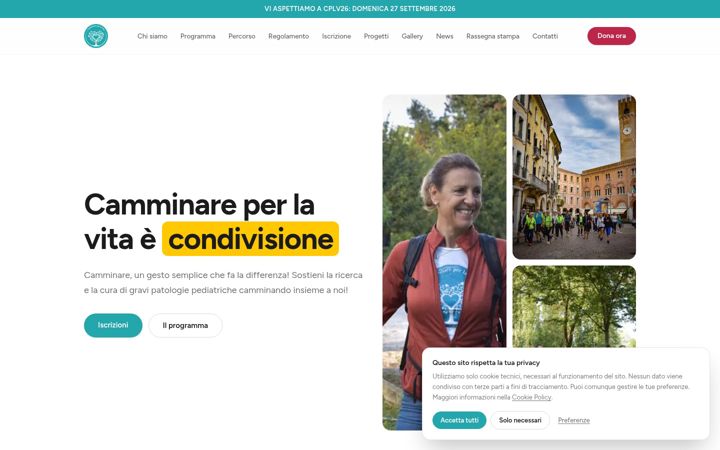This screenshot has width=720, height=450.
Task: Click the Dona ora button
Action: tap(611, 36)
